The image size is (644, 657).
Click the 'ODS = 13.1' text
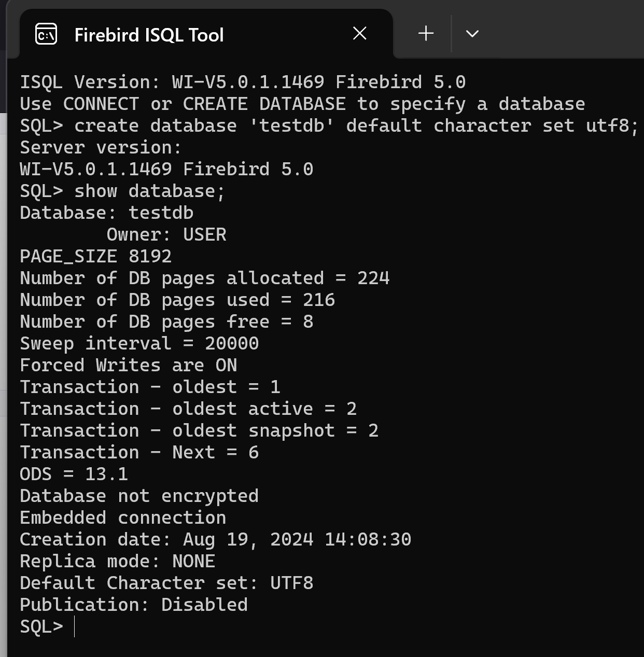(x=74, y=474)
